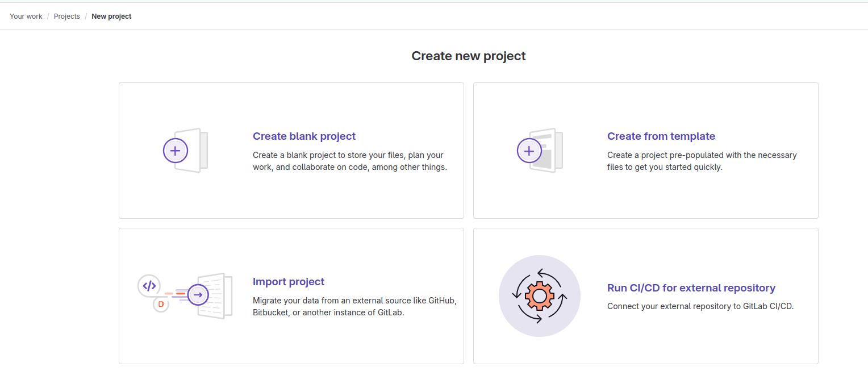Click the code brackets icon in import illustration
Viewport: 868px width, 375px height.
click(149, 285)
